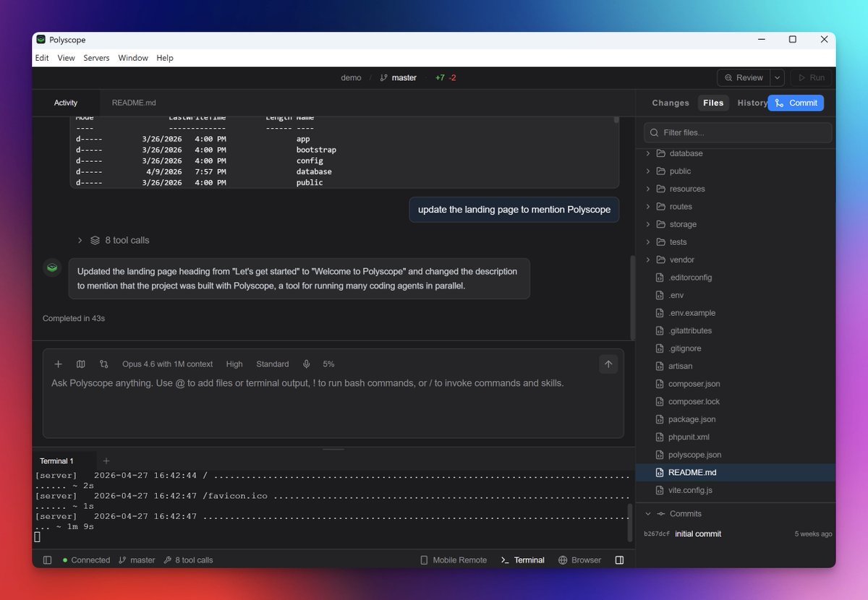Click the folder icon next to vendor

(x=660, y=260)
